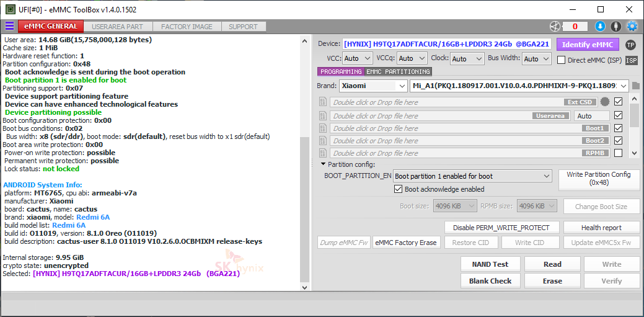The image size is (644, 317).
Task: Click the USB plug connection icon
Action: [615, 27]
